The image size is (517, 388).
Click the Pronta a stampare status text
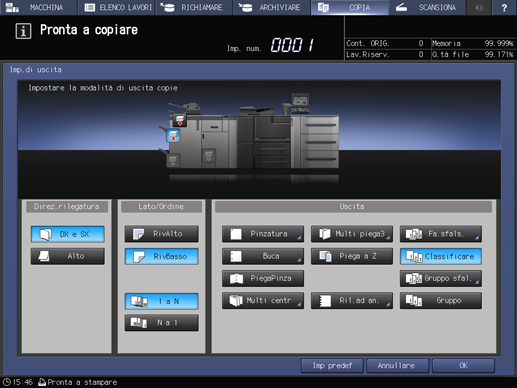[82, 382]
